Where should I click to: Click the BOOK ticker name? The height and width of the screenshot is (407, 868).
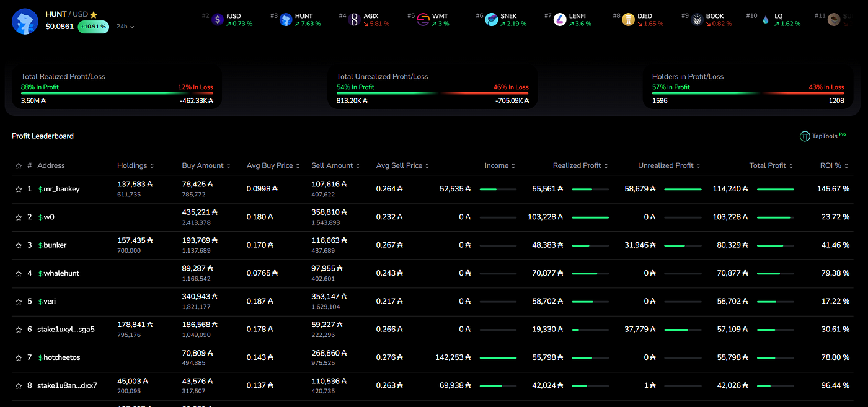715,16
